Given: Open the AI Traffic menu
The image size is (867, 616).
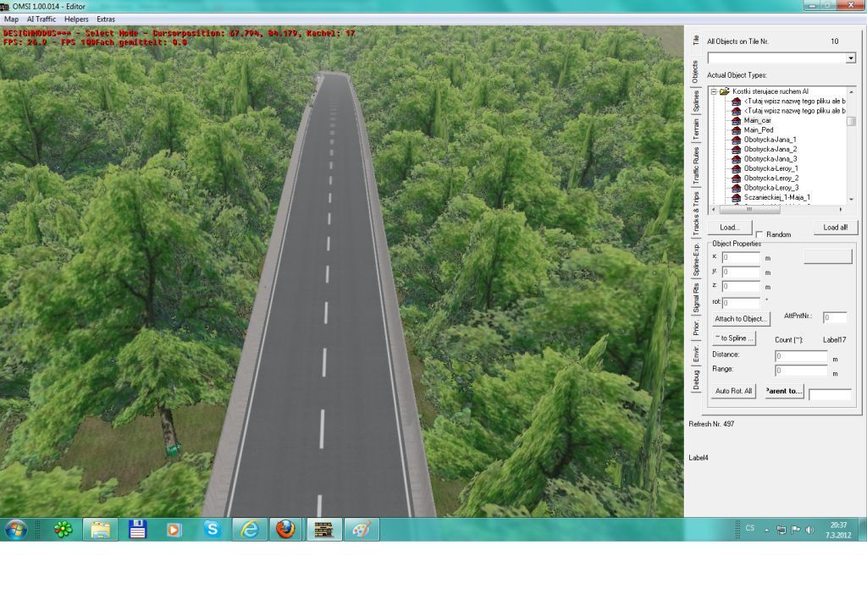Looking at the screenshot, I should (x=41, y=19).
